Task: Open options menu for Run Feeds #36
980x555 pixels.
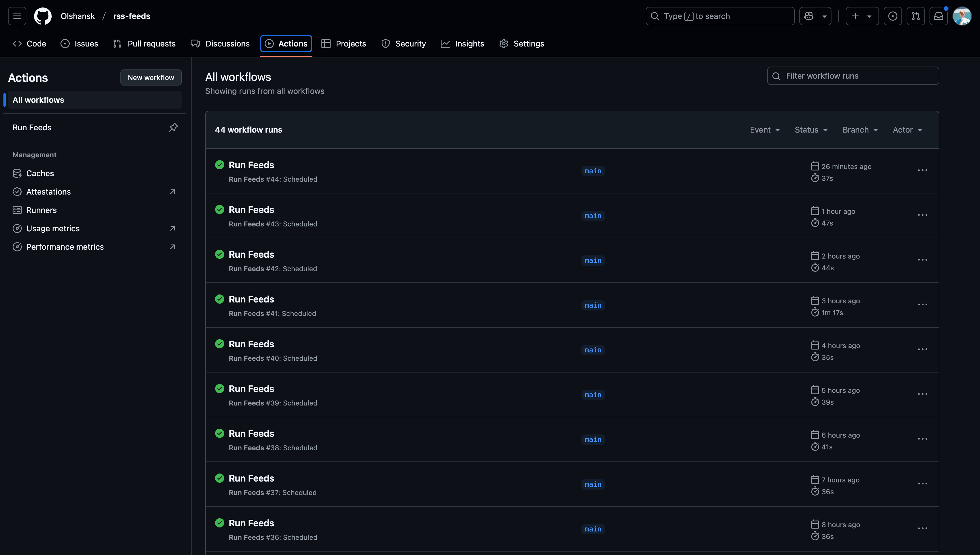Action: tap(922, 528)
